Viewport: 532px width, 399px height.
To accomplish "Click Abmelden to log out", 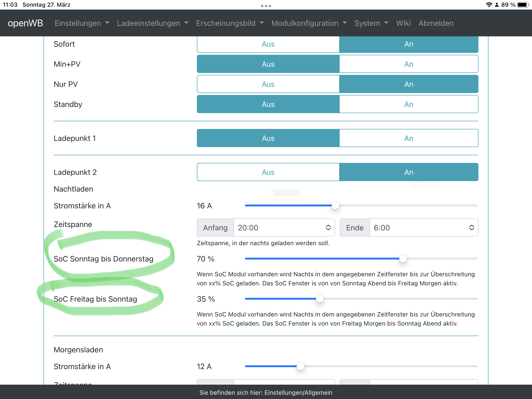I will coord(436,23).
